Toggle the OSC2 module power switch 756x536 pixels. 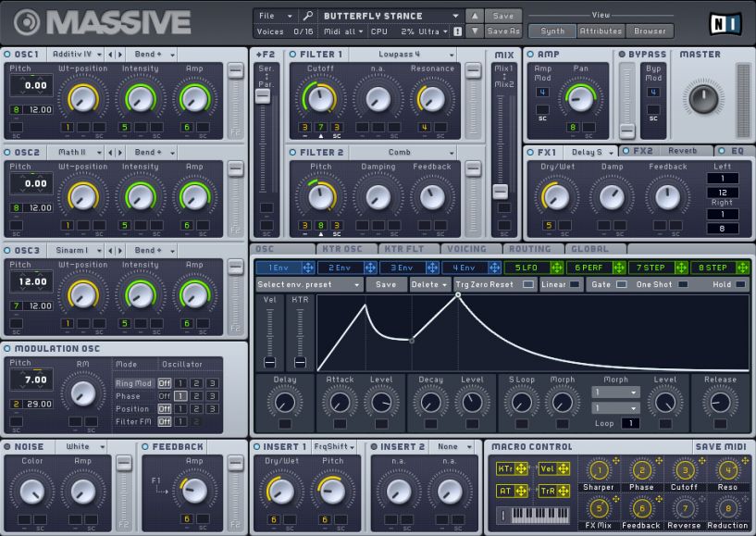8,152
